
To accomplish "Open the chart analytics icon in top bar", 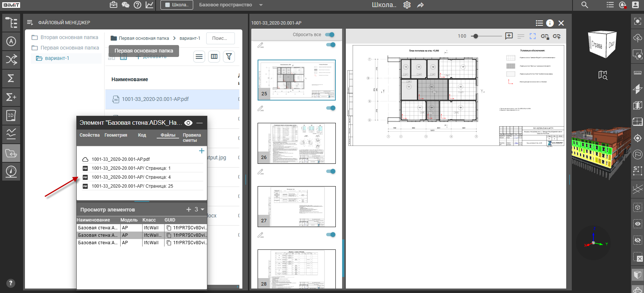I will click(149, 5).
